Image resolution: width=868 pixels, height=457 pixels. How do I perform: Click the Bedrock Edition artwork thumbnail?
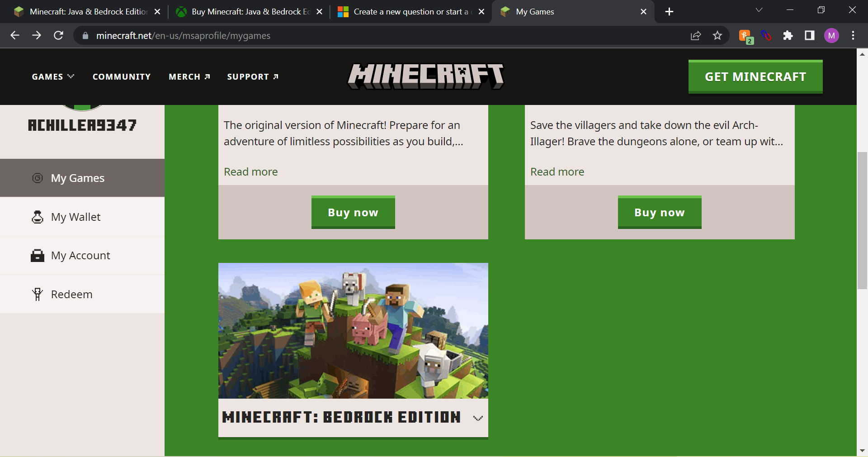pyautogui.click(x=353, y=331)
